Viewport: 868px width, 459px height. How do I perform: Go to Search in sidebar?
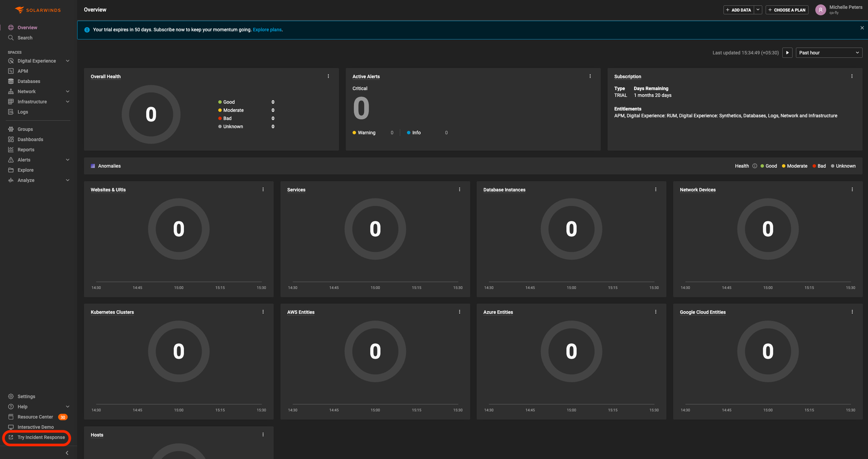[x=25, y=38]
